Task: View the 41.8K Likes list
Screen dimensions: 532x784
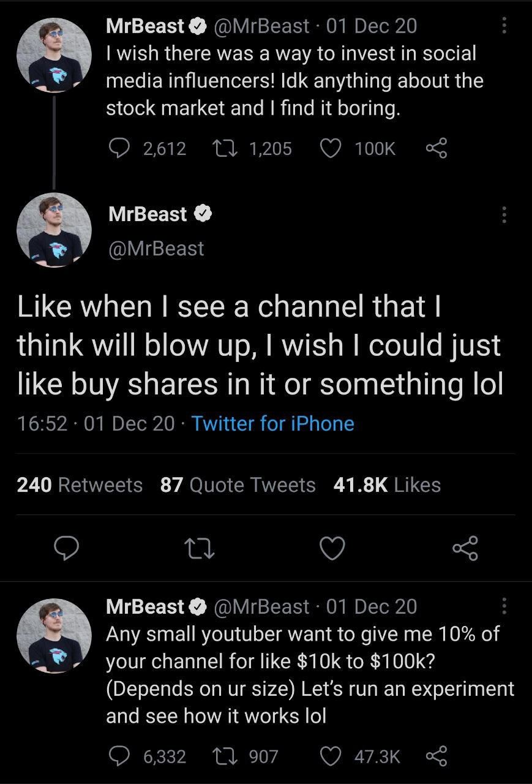Action: point(387,485)
